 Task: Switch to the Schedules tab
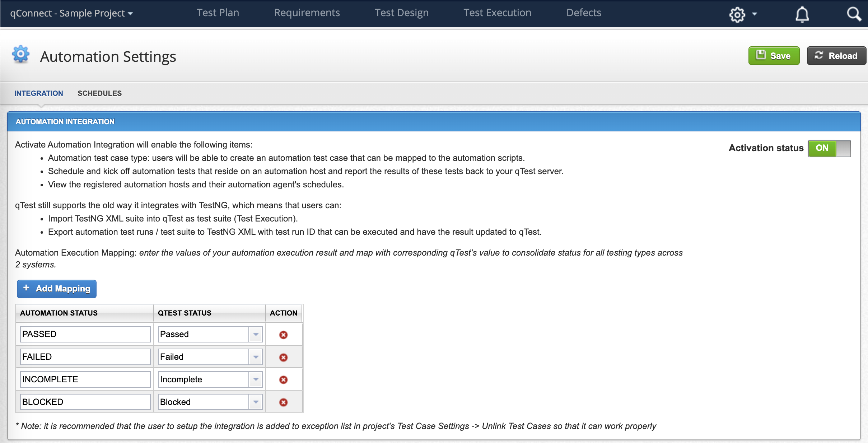99,93
